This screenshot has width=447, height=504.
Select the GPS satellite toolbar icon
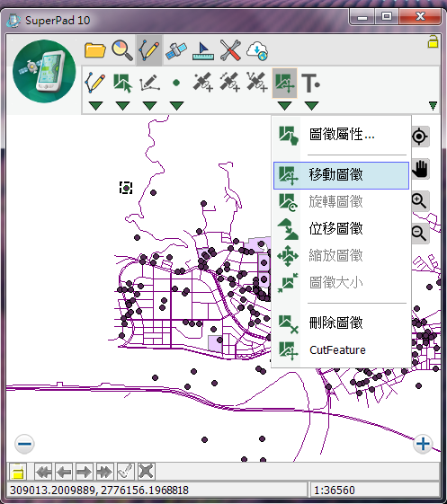coord(176,51)
